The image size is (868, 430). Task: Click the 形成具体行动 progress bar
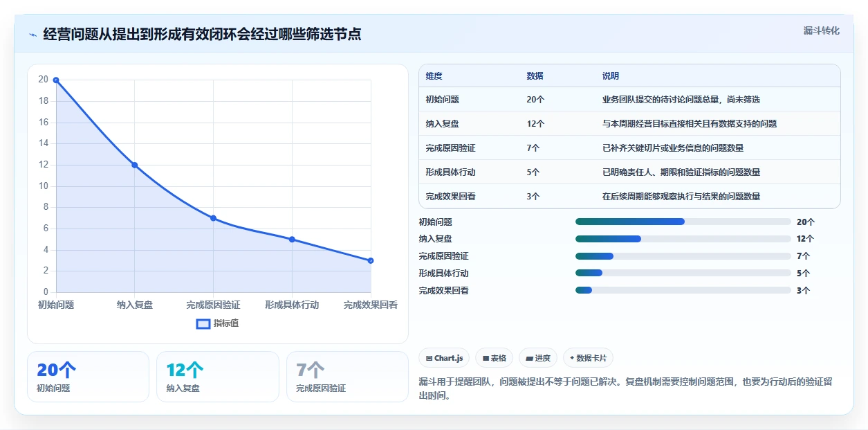click(x=683, y=273)
